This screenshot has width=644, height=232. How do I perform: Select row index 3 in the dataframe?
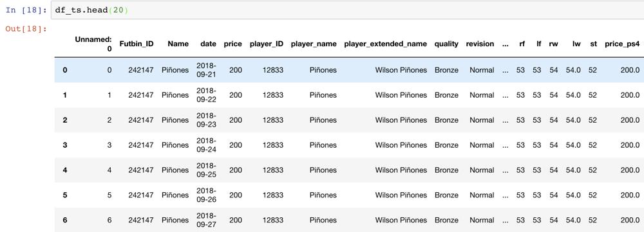65,145
